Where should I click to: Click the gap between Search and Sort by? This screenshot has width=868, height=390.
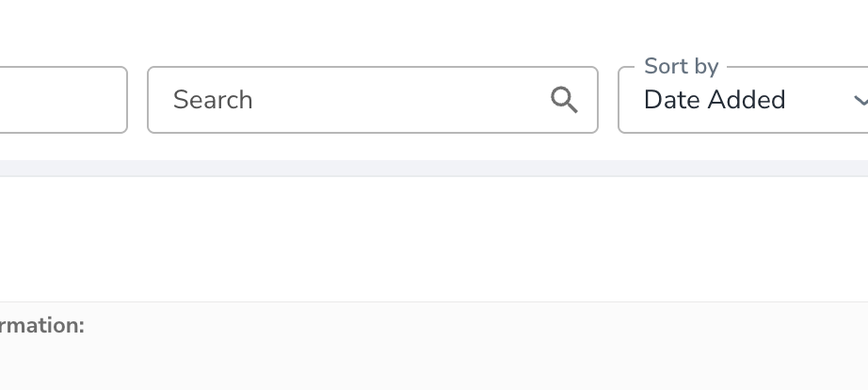point(608,100)
